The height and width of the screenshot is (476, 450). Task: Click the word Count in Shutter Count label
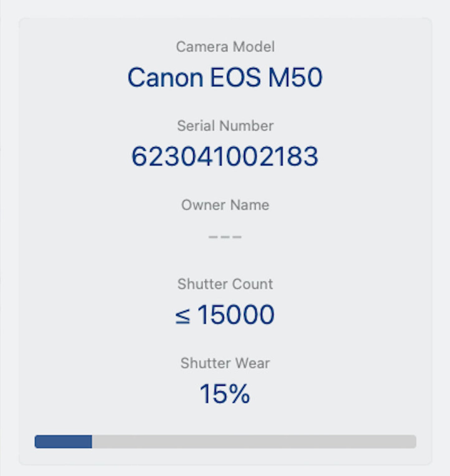pyautogui.click(x=252, y=284)
